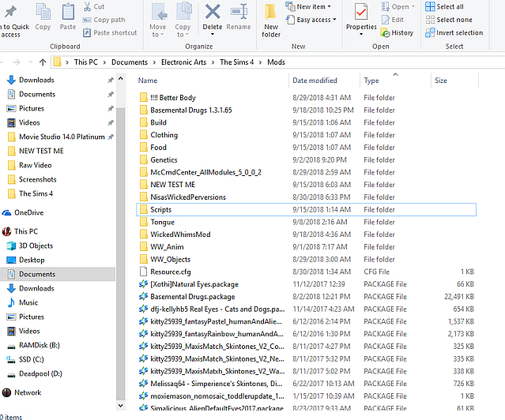Click the Paste clipboard icon
Viewport: 505px width, 420px height.
click(x=68, y=12)
